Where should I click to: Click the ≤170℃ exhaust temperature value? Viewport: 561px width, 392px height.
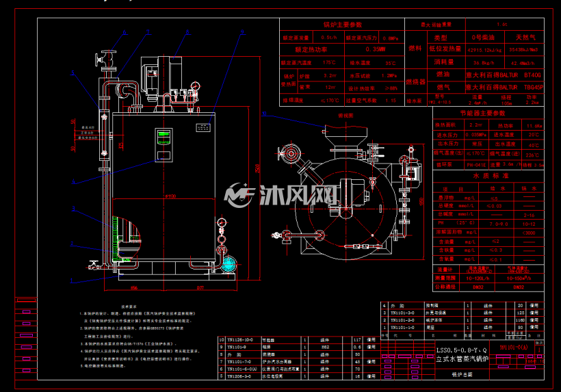(330, 101)
